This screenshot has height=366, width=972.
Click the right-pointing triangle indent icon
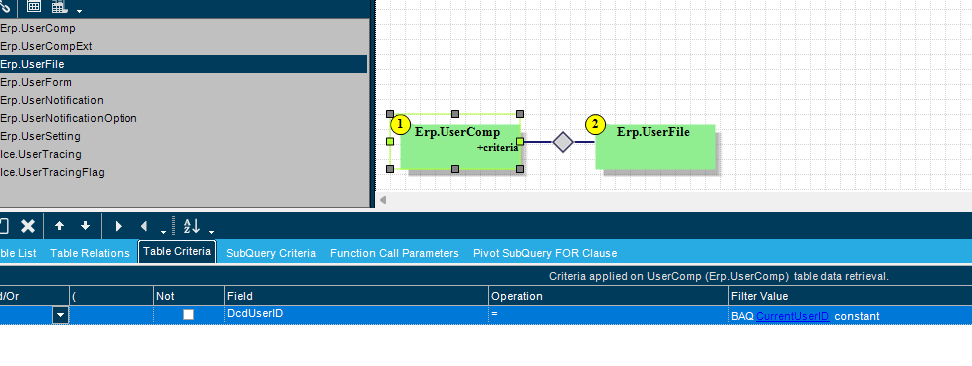118,226
